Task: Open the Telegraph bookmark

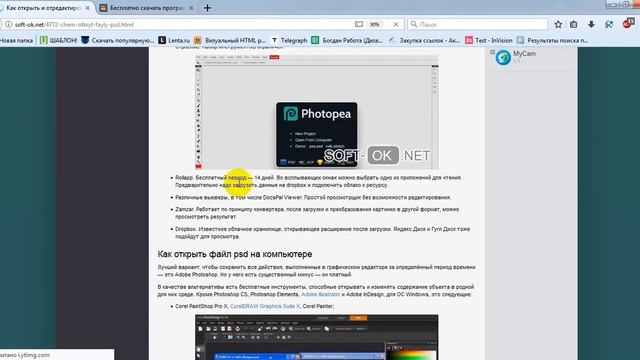Action: click(289, 40)
